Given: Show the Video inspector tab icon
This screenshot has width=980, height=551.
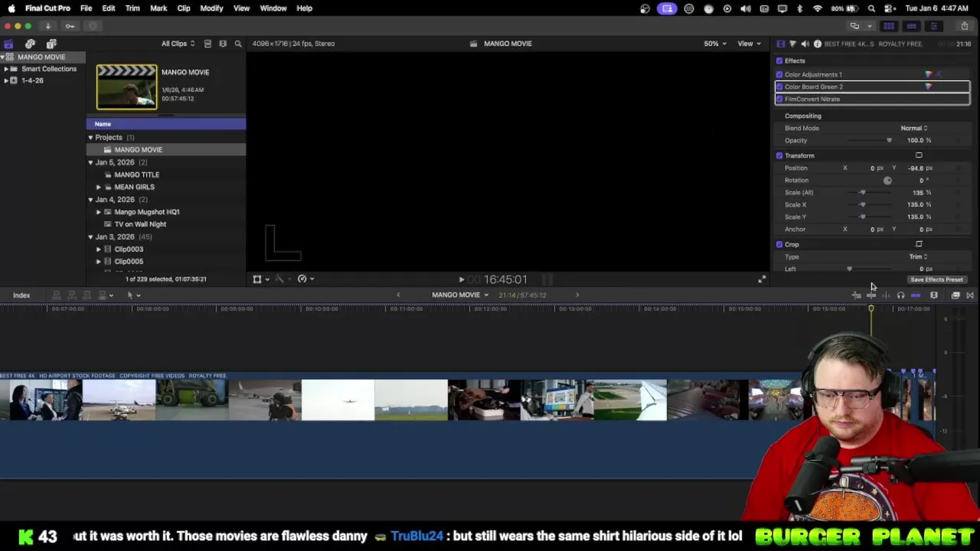Looking at the screenshot, I should [781, 44].
